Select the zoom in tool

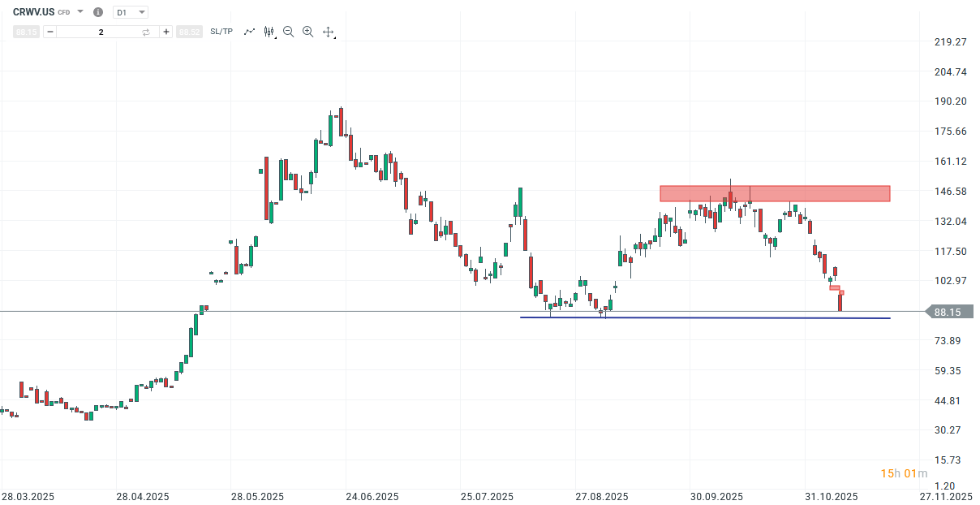[x=307, y=31]
